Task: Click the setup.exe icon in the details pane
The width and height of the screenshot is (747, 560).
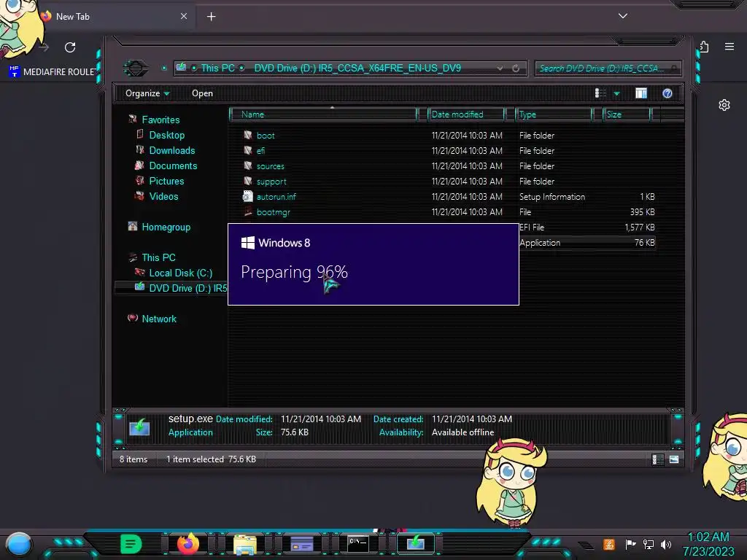Action: [x=139, y=427]
